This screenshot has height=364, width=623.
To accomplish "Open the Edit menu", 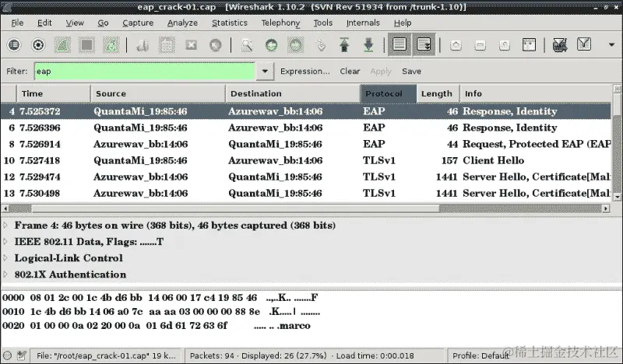I will click(44, 23).
